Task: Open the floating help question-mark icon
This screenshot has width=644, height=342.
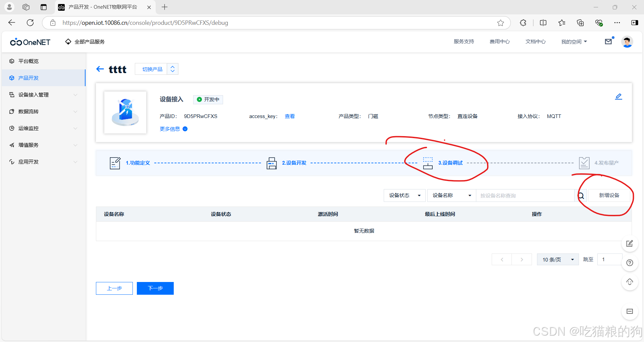Action: [x=630, y=263]
